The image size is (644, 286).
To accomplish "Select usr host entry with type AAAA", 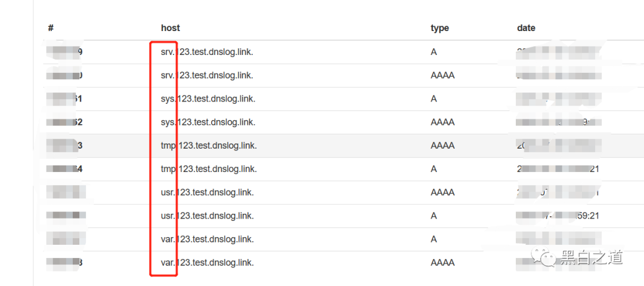I will pos(207,192).
